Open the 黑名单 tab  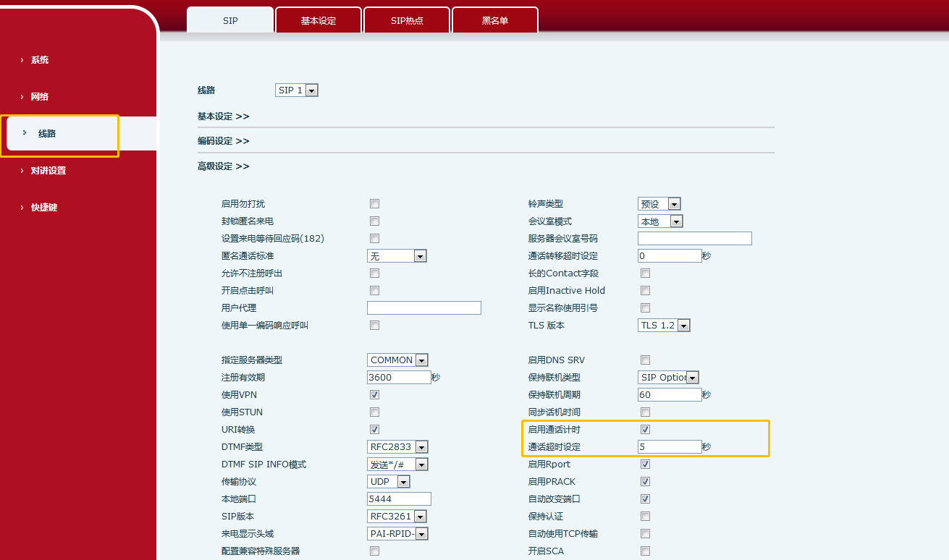click(x=495, y=21)
